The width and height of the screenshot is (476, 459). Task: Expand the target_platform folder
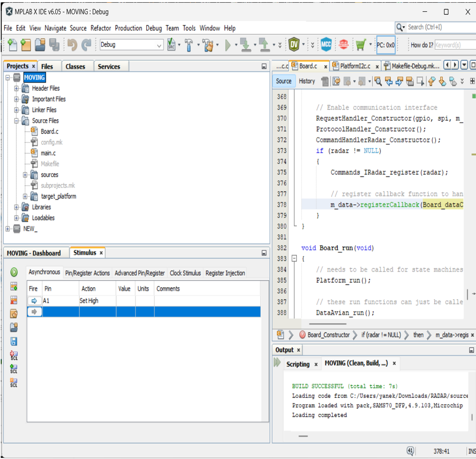coord(25,196)
